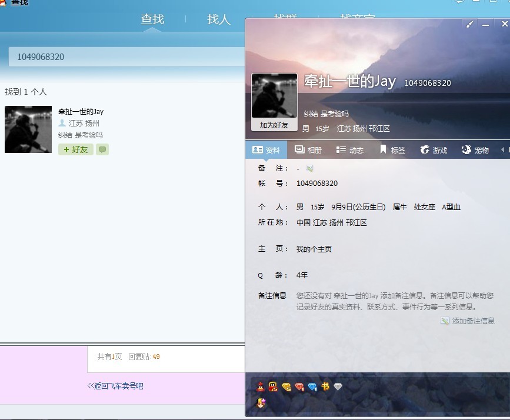Image resolution: width=510 pixels, height=420 pixels.
Task: Click the red diamond level 1 icon
Action: coord(299,386)
